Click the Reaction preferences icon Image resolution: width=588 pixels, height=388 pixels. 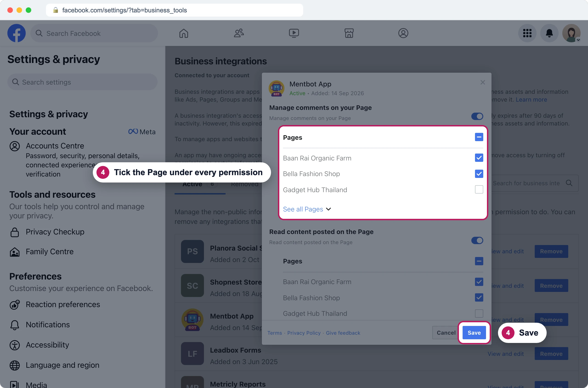tap(15, 305)
